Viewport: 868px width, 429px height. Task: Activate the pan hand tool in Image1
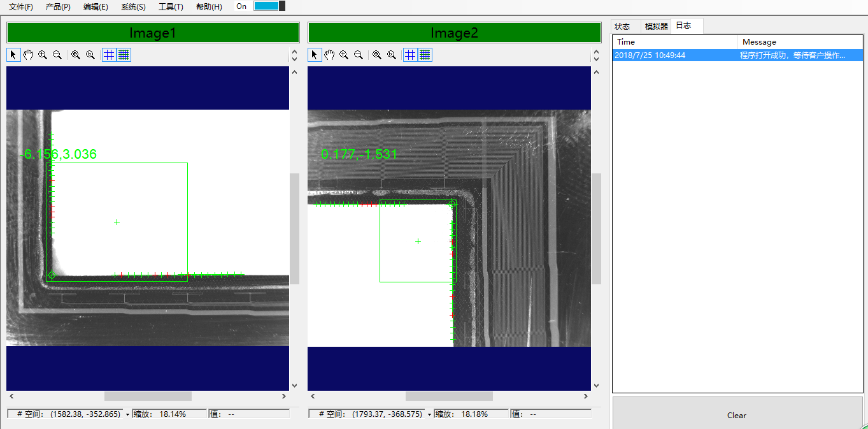coord(28,55)
